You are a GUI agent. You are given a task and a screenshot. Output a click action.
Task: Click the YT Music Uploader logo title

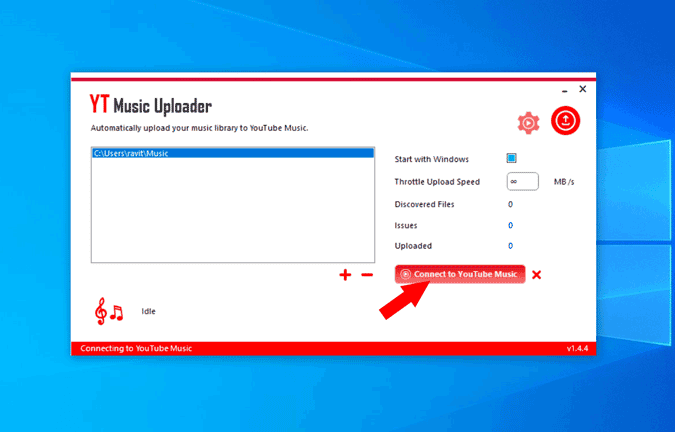coord(151,105)
